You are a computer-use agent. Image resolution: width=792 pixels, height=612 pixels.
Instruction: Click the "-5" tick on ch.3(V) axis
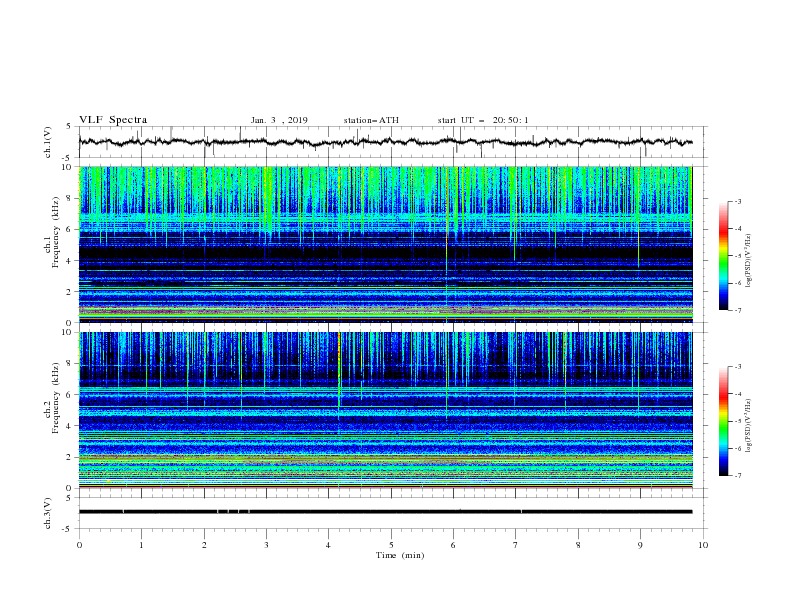coord(68,529)
